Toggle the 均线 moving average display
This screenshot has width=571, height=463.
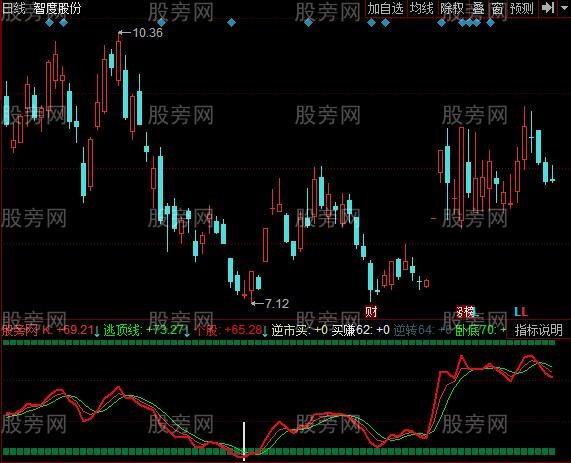click(x=421, y=8)
